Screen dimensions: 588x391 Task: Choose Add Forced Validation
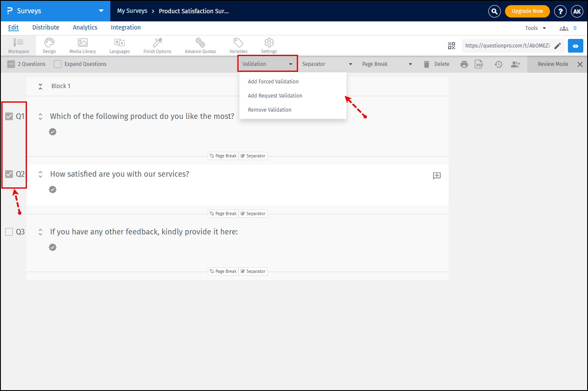273,82
